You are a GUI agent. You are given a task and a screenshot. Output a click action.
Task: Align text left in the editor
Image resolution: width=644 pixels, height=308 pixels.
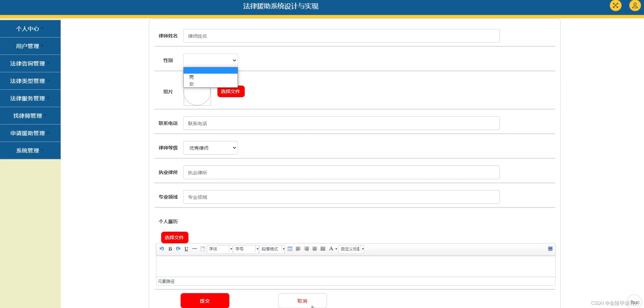[298, 249]
